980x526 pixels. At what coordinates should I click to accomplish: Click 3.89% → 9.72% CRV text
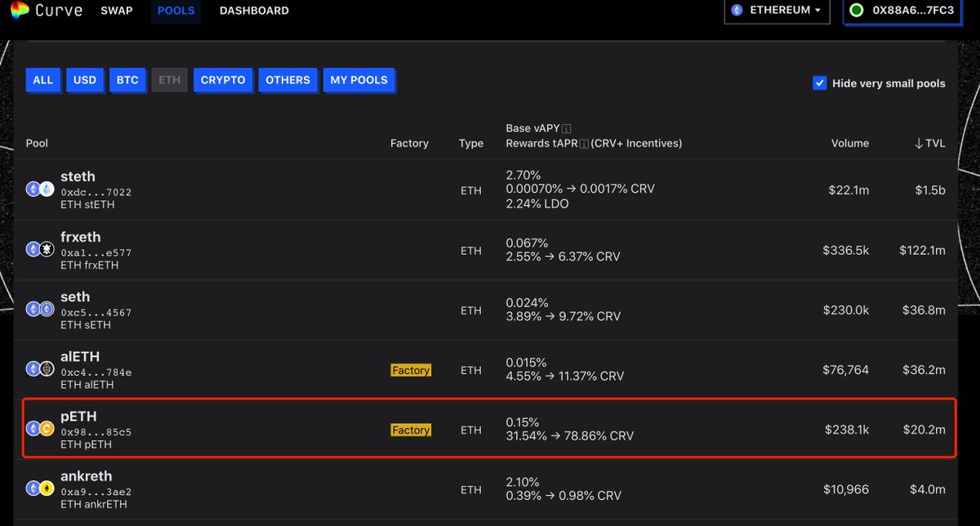(x=563, y=316)
